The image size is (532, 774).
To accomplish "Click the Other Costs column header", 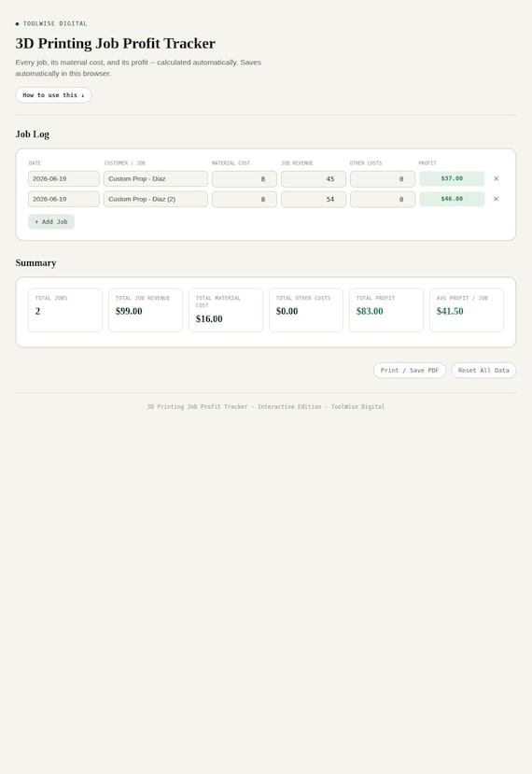I will coord(366,162).
